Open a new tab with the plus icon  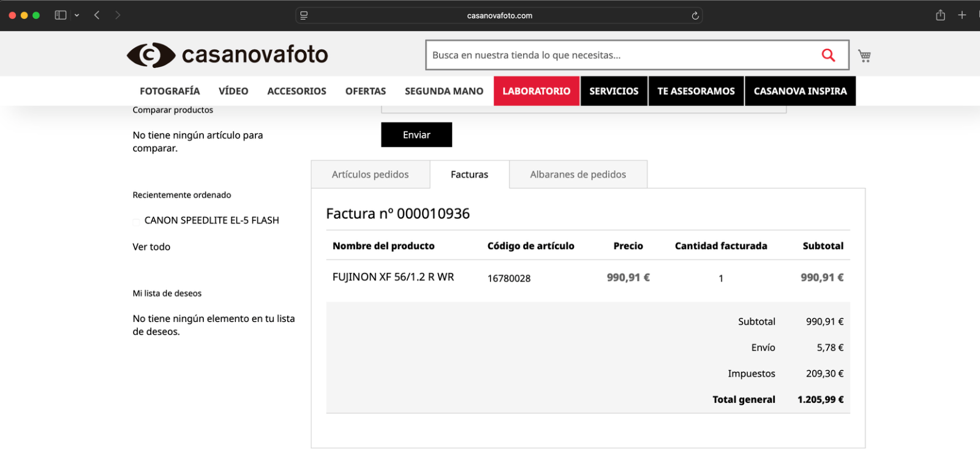[x=962, y=15]
